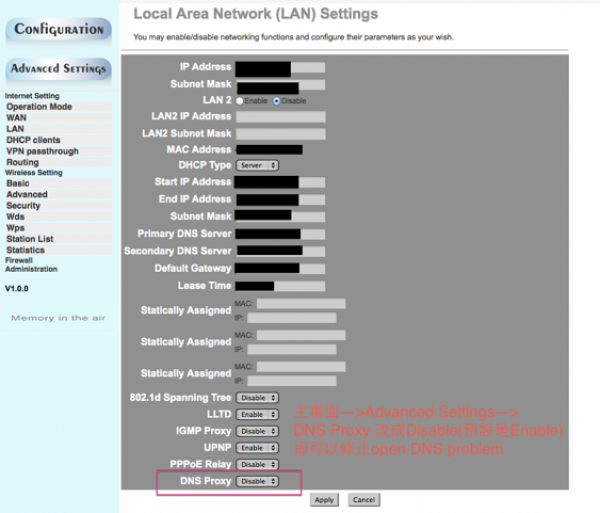Open the DNS Proxy dropdown
Viewport: 600px width, 513px height.
coord(258,481)
